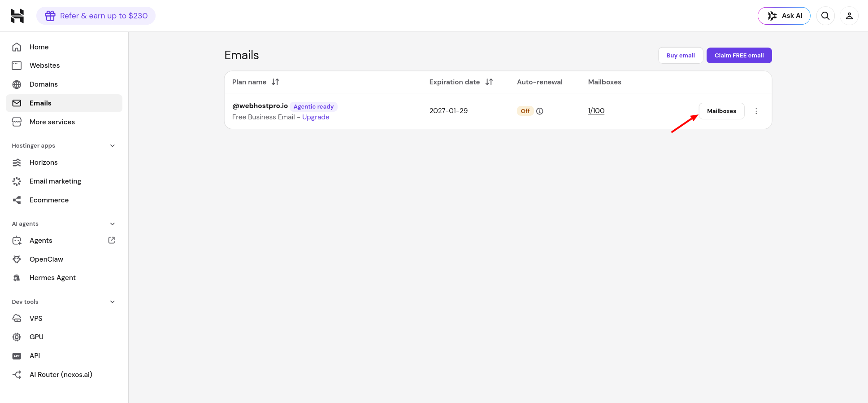This screenshot has height=403, width=868.
Task: Click the Buy email button
Action: [x=681, y=56]
